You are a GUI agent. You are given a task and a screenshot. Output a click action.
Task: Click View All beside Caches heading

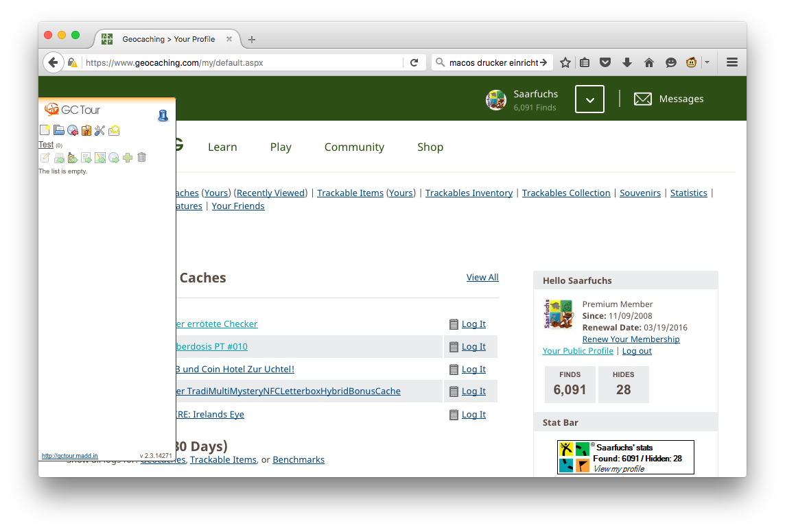[482, 278]
